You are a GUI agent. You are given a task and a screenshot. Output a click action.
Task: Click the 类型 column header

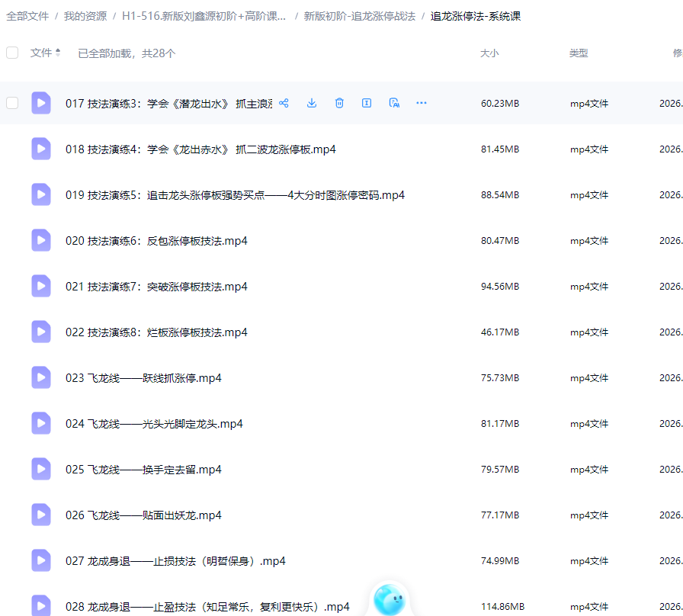coord(579,53)
